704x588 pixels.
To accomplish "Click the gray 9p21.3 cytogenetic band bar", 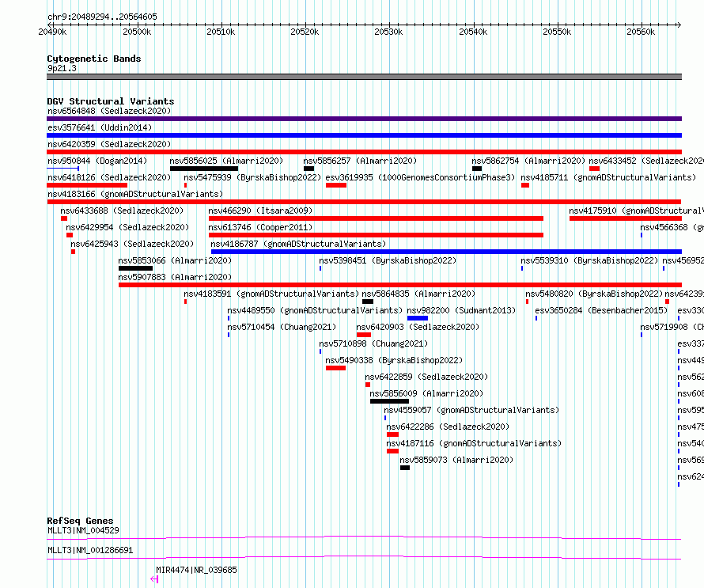I will point(364,77).
